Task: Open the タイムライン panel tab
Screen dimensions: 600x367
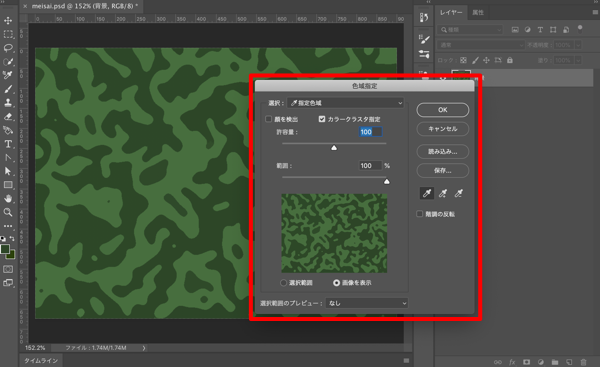Action: [x=41, y=360]
